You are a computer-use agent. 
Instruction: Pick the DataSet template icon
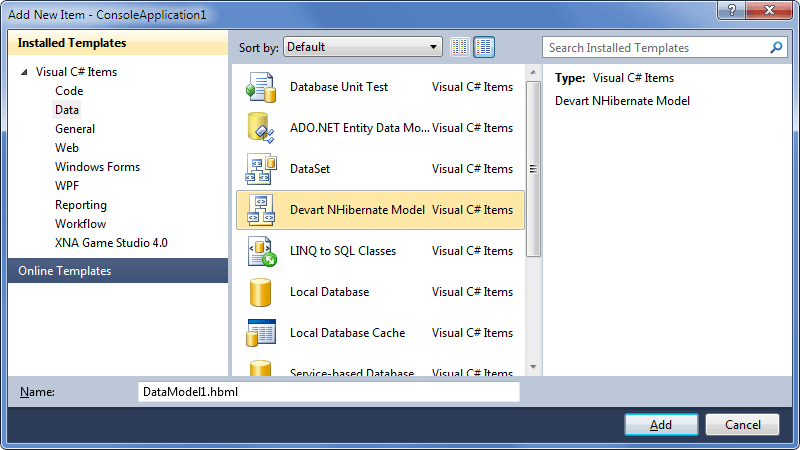click(x=261, y=169)
